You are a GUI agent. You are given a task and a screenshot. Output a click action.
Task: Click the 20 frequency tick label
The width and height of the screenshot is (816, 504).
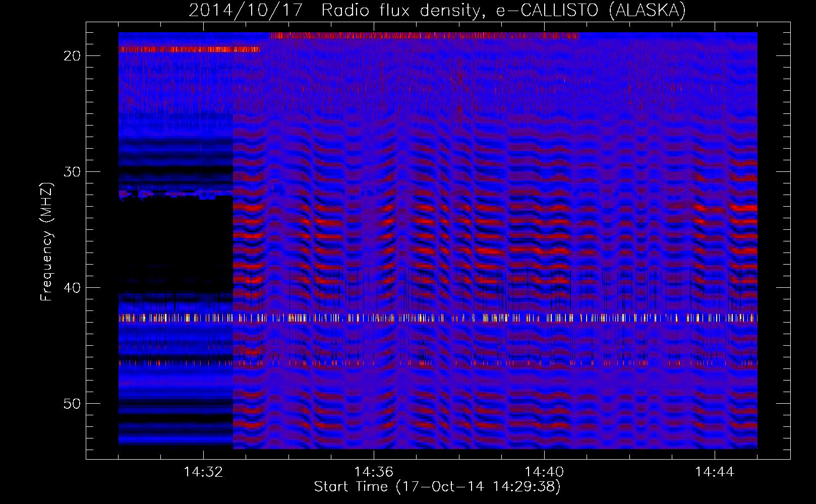[72, 56]
